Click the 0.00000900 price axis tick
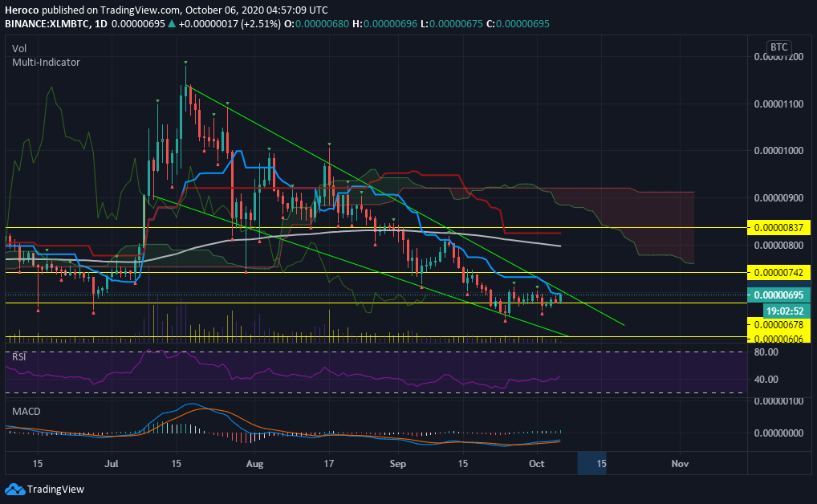This screenshot has height=504, width=817. [x=778, y=198]
